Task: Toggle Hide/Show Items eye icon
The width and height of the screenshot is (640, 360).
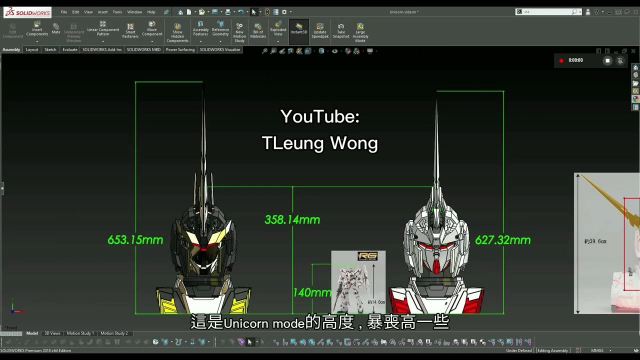Action: tap(335, 51)
